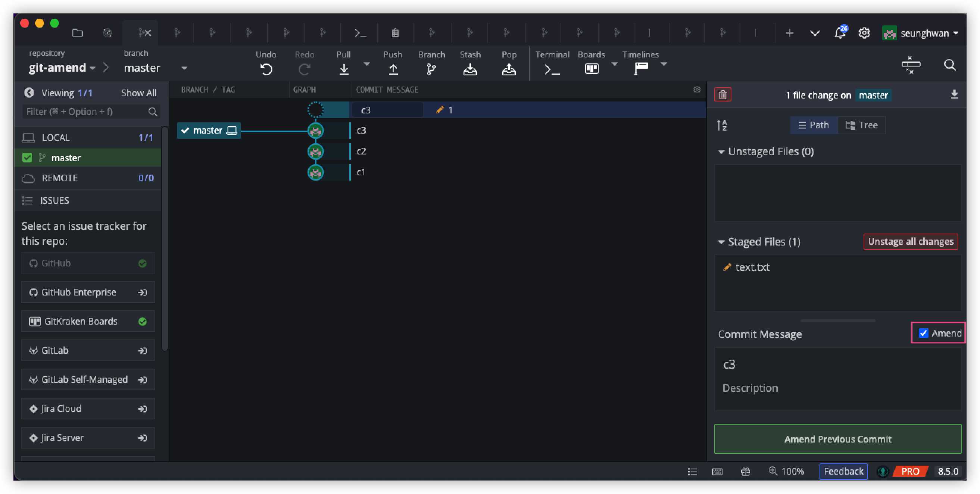
Task: Open the branch master dropdown
Action: click(184, 68)
